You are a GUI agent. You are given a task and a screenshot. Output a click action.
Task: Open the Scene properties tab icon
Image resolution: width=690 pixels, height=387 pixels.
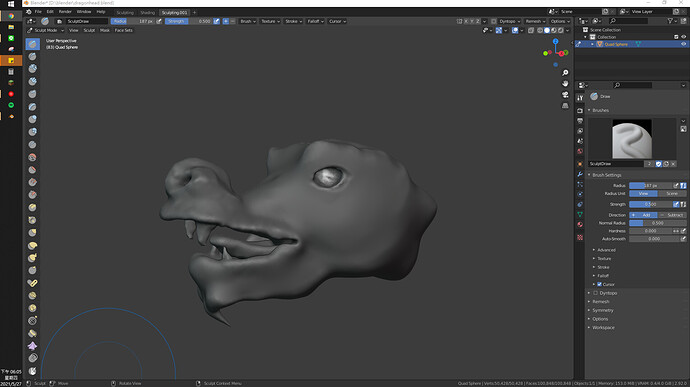[x=580, y=141]
